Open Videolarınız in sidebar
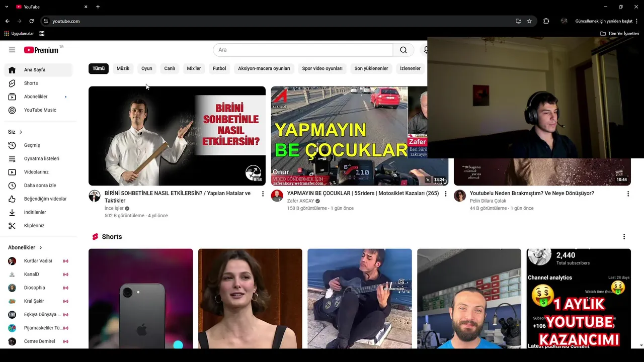This screenshot has height=362, width=644. (x=38, y=172)
